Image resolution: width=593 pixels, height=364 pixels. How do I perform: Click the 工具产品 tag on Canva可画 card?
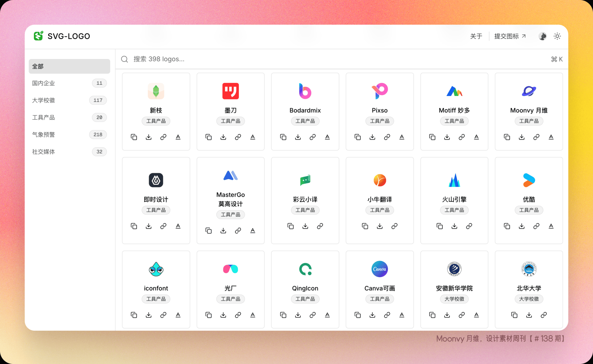pos(380,299)
